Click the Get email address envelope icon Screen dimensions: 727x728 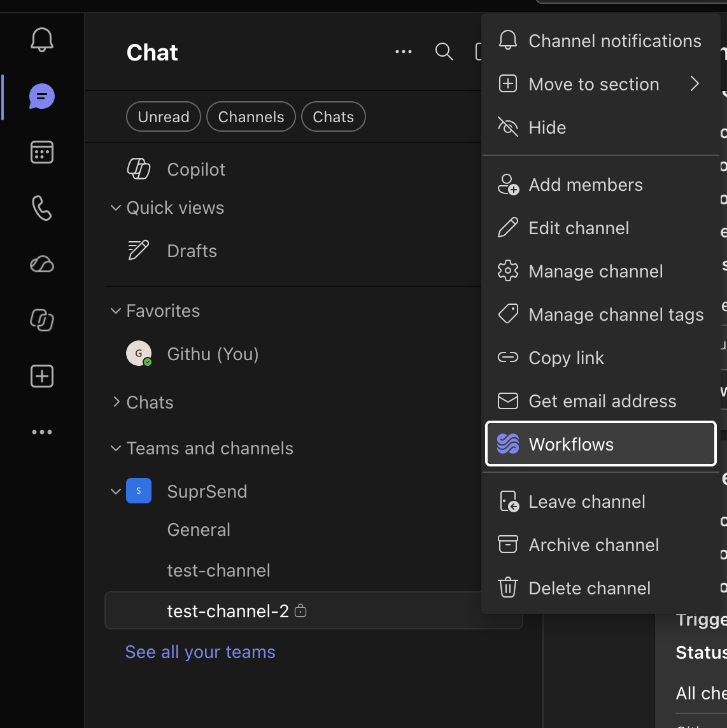pos(508,401)
